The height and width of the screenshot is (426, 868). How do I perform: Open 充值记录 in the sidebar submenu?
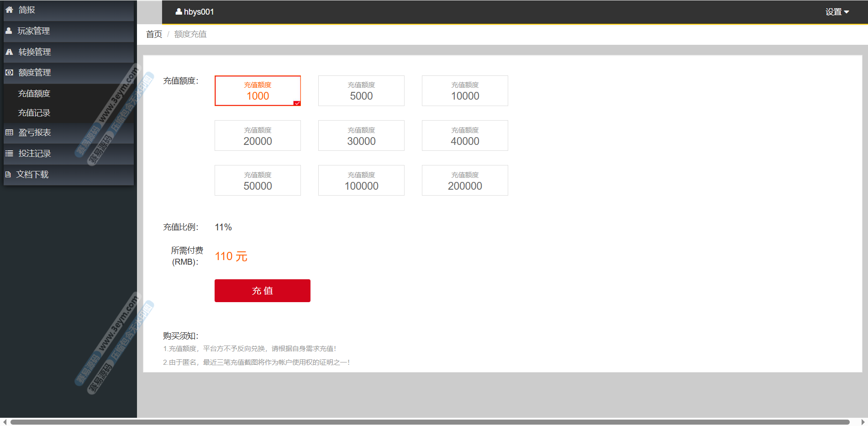34,113
